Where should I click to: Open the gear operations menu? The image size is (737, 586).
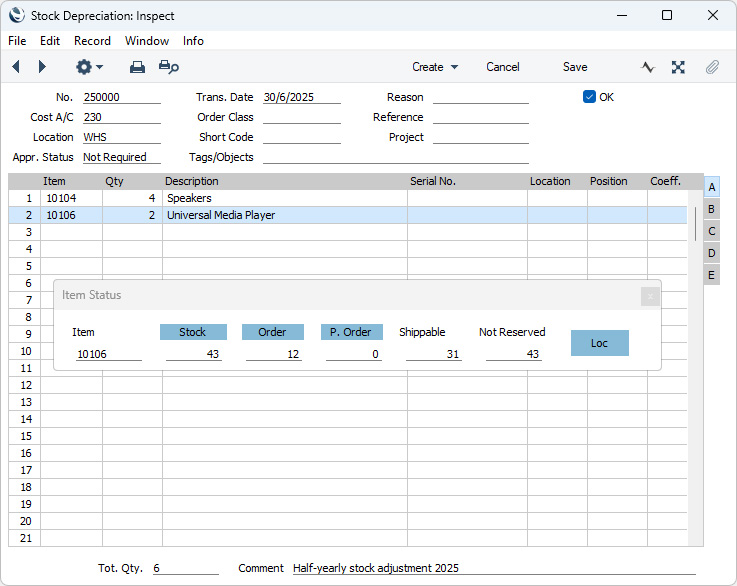coord(89,67)
